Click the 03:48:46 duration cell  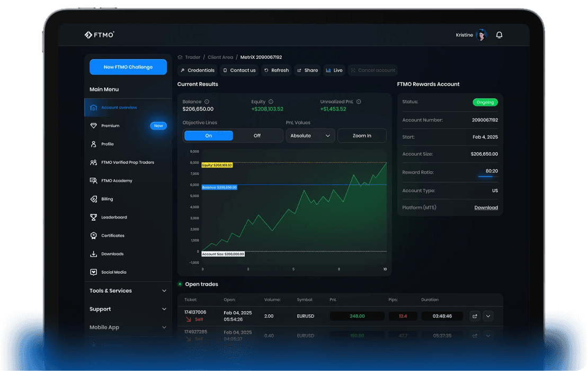[442, 316]
